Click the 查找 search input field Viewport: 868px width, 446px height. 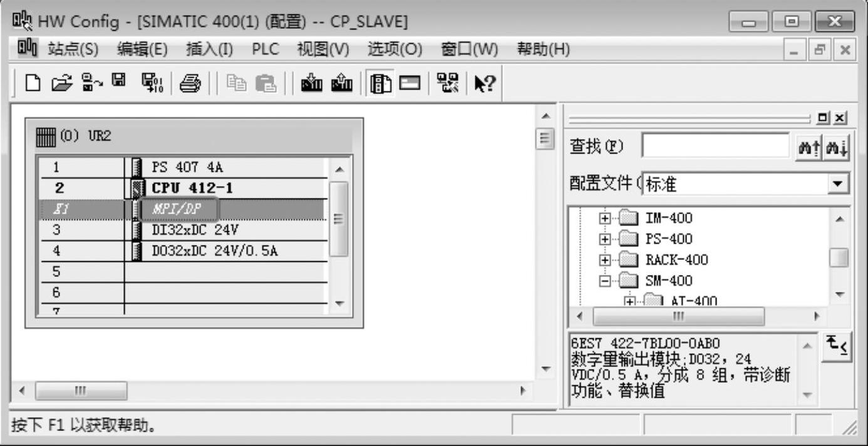click(716, 146)
